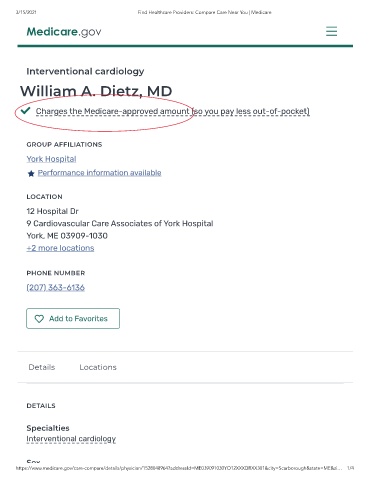Click the star icon beside Performance information
This screenshot has height=480, width=370.
coord(31,173)
